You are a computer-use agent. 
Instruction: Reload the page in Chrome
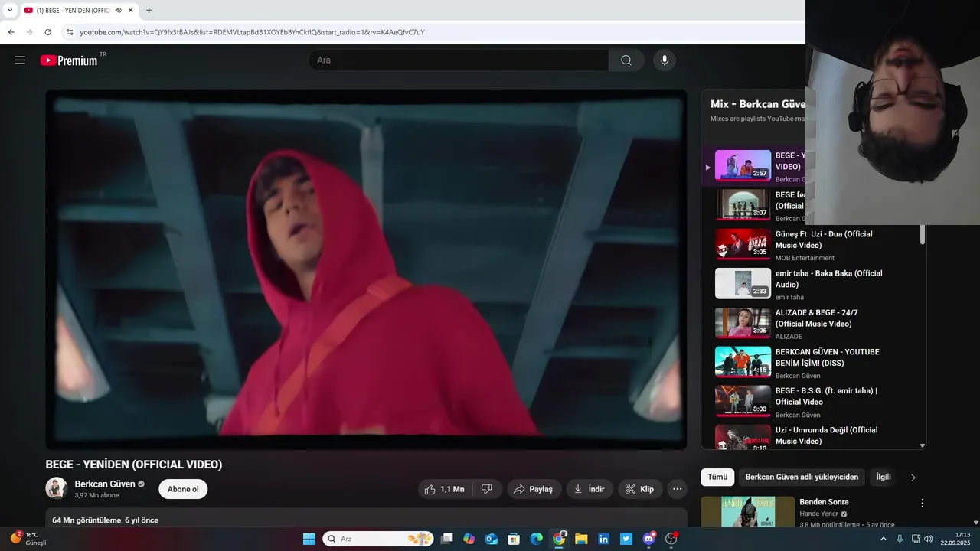pyautogui.click(x=47, y=32)
